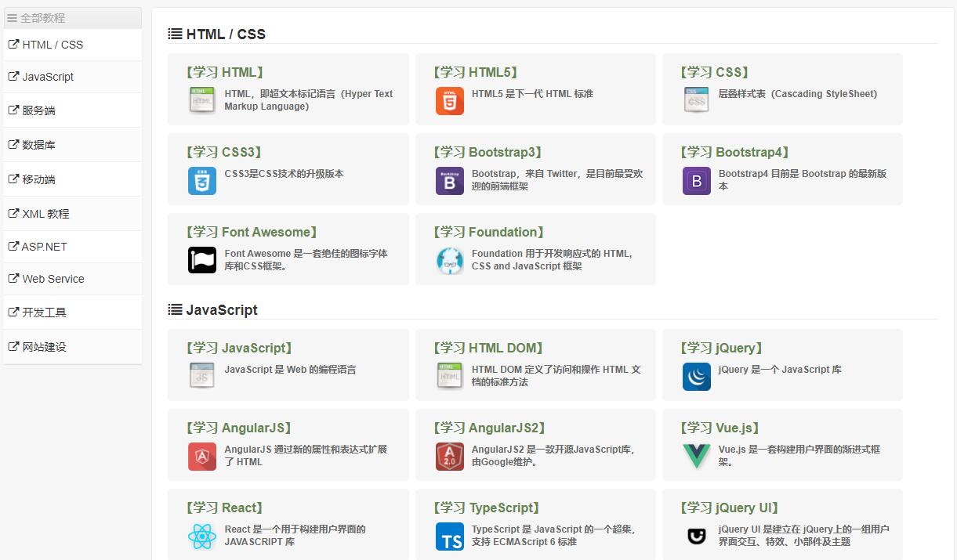Open the 【学习 Font Awesome】 title link
The height and width of the screenshot is (560, 957).
tap(252, 232)
